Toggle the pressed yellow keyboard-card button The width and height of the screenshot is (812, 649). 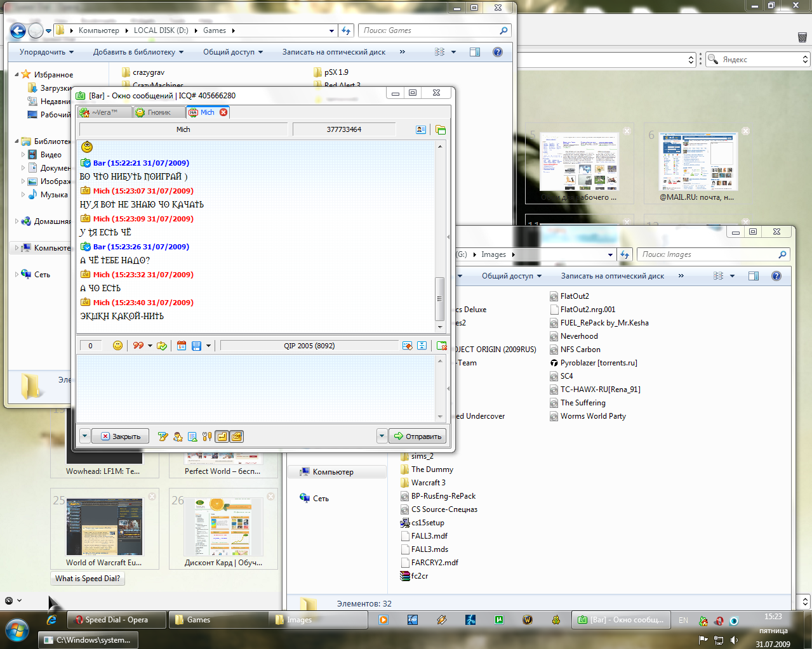pyautogui.click(x=236, y=436)
